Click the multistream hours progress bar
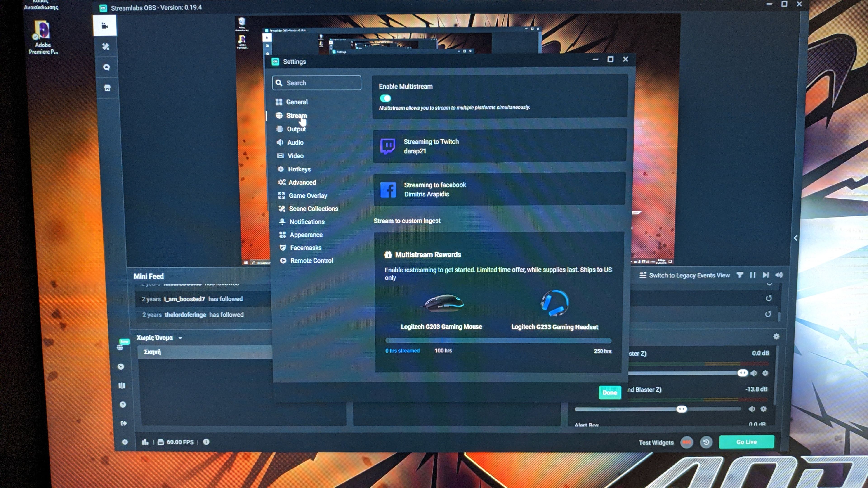The width and height of the screenshot is (868, 488). pos(498,340)
